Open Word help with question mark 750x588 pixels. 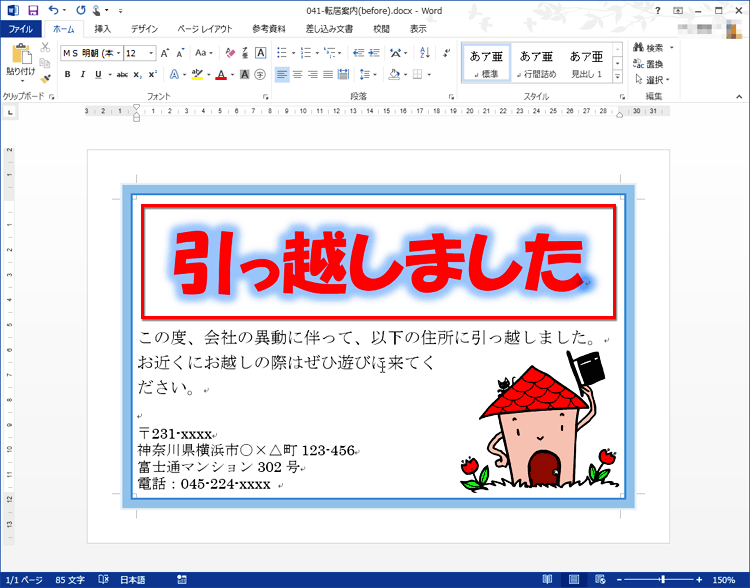[x=658, y=11]
